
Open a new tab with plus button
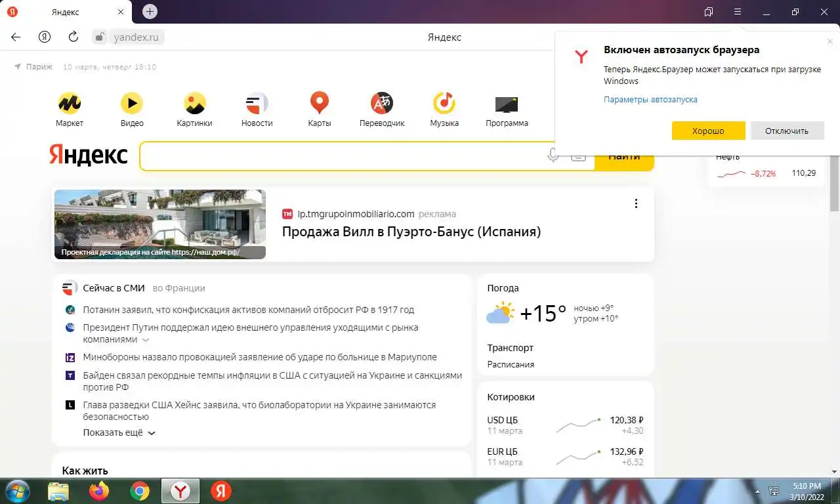click(x=150, y=11)
